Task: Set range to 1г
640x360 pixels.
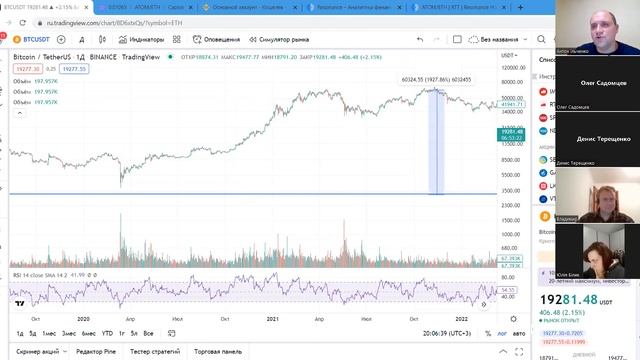Action: click(122, 333)
